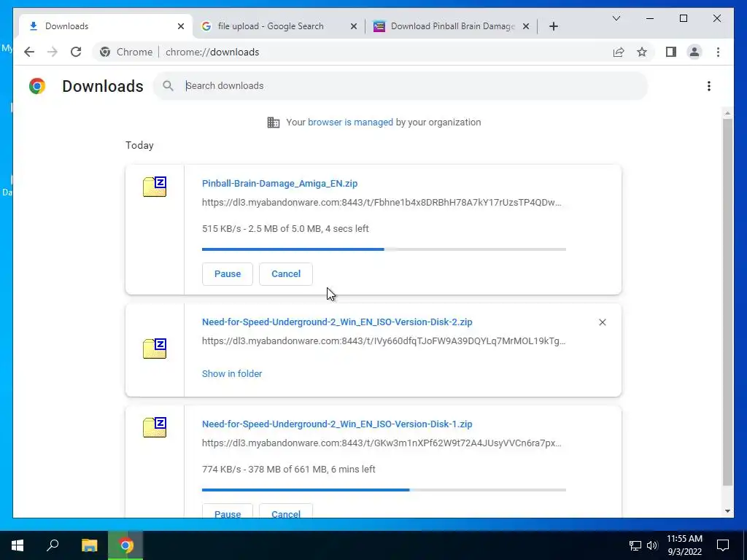Open the tab search dropdown chevron
Image resolution: width=747 pixels, height=560 pixels.
(616, 18)
